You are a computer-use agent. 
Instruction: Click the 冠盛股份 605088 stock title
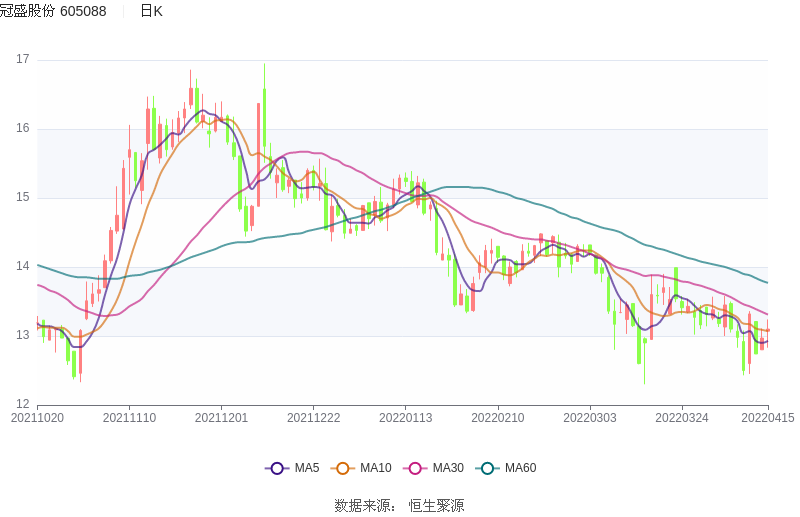pyautogui.click(x=53, y=11)
